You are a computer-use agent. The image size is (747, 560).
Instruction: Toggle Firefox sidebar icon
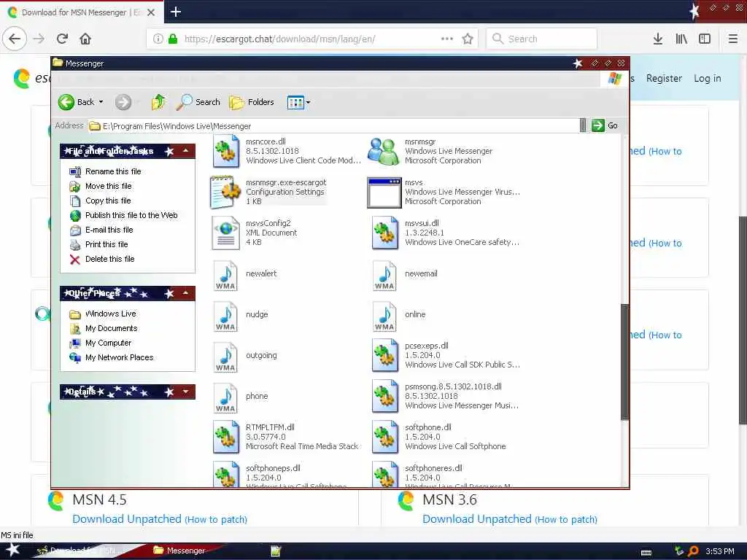coord(705,39)
